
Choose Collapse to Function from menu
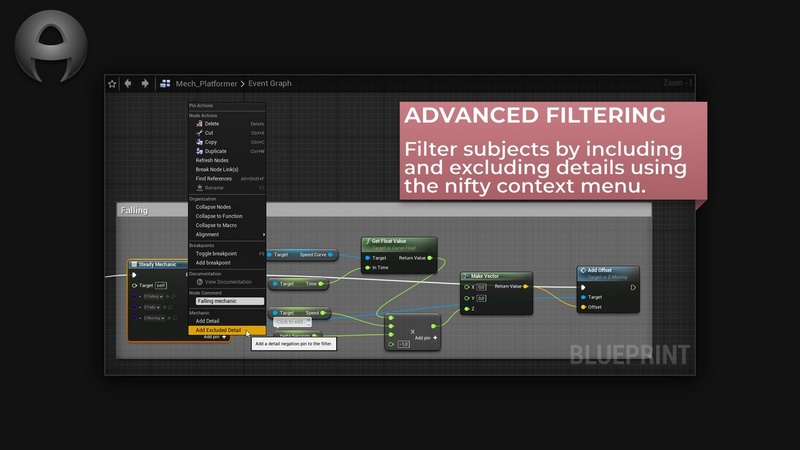point(219,216)
